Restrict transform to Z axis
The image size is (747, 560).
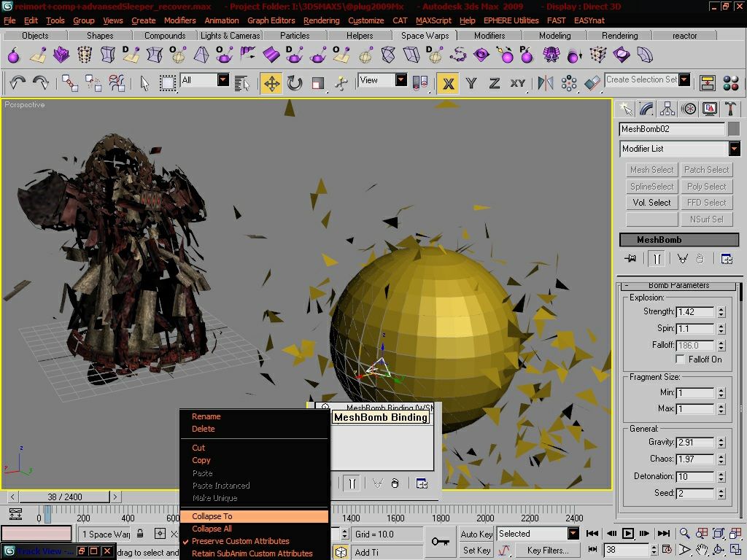tap(494, 83)
